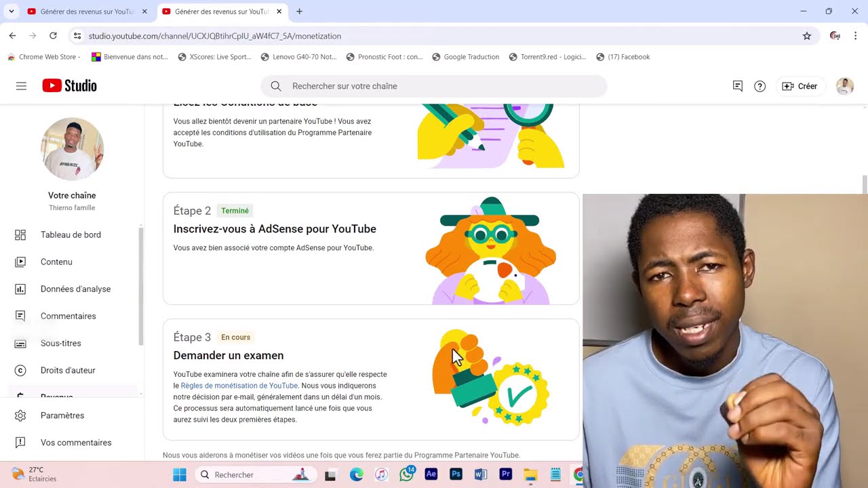
Task: Switch to the first Chrome tab
Action: (87, 12)
